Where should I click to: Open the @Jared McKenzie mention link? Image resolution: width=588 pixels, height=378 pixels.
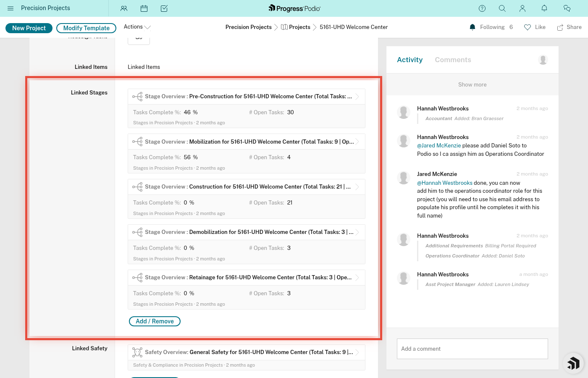coord(439,146)
